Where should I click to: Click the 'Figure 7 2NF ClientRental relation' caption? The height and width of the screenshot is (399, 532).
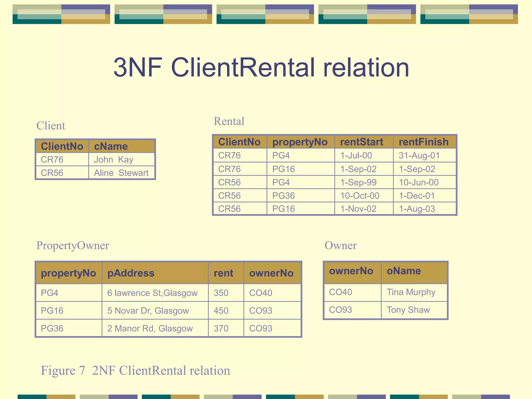pyautogui.click(x=135, y=370)
